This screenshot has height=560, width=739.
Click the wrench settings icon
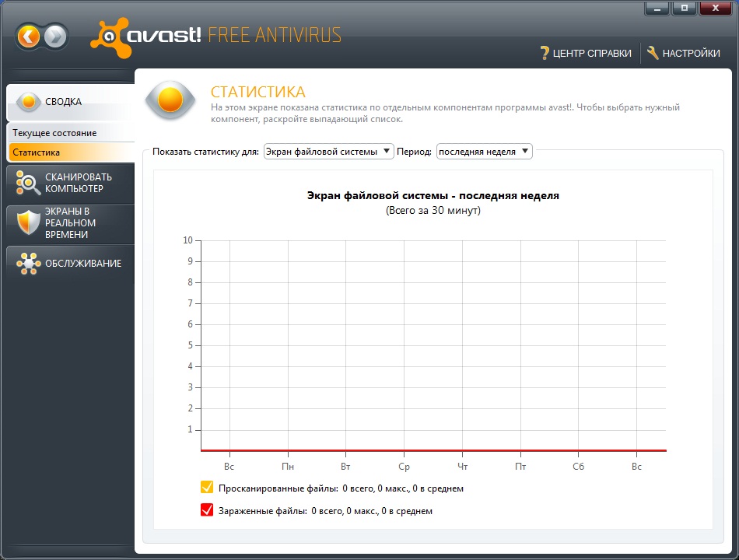(x=653, y=53)
